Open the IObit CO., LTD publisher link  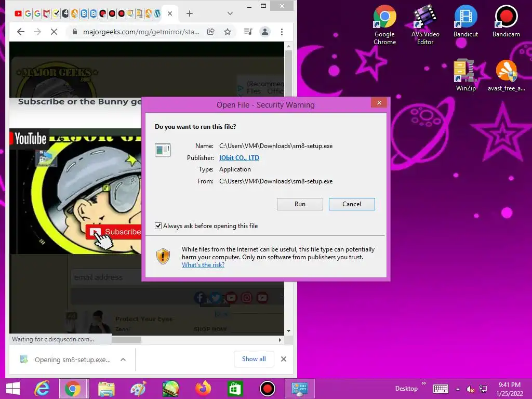[x=239, y=158]
